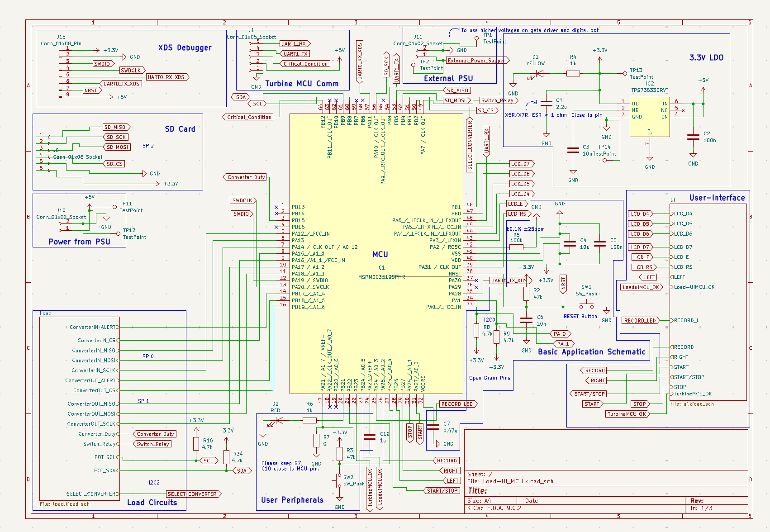Screen dimensions: 770x532
Task: Select the SW1 reset push button symbol
Action: pos(587,305)
